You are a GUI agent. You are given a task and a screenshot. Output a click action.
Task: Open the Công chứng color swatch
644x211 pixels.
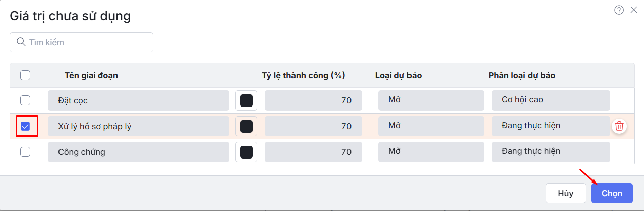tap(246, 152)
